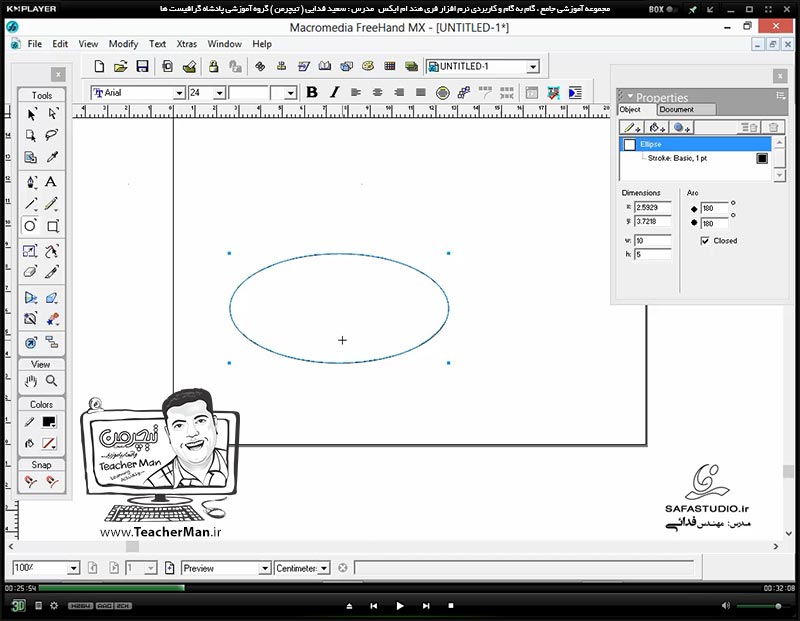Open the leading dropdown beside font size
Screen dimensions: 800x621
tap(290, 93)
